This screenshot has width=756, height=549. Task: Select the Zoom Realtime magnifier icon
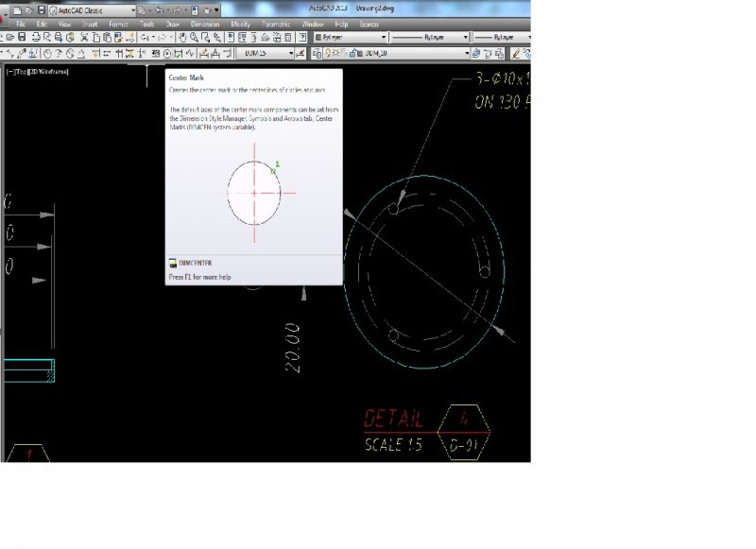(195, 37)
